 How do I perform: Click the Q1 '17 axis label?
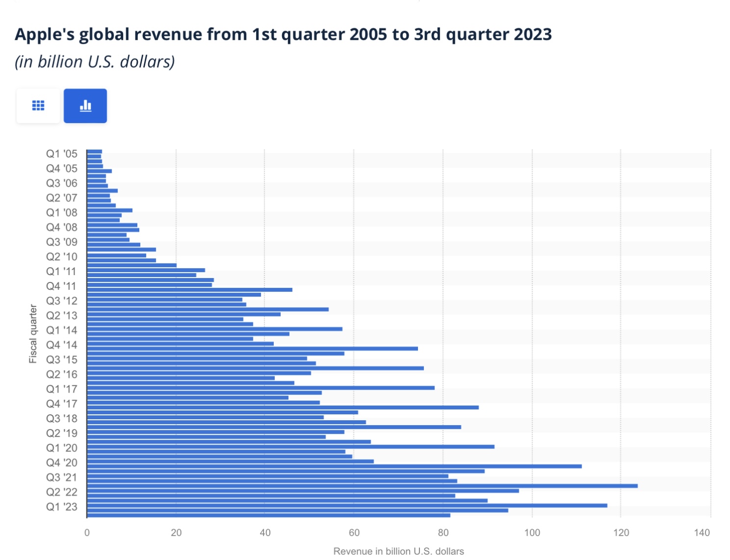pos(62,389)
